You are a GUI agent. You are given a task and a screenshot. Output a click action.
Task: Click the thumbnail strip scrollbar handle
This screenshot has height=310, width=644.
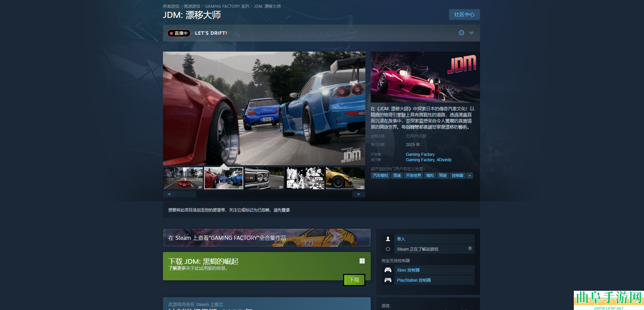click(x=186, y=194)
